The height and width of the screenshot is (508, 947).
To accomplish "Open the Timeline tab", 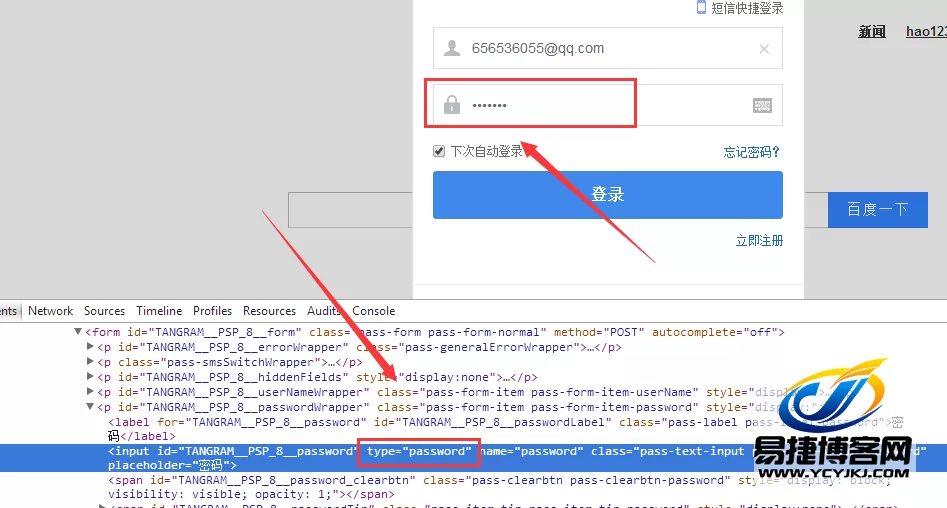I will pyautogui.click(x=159, y=310).
